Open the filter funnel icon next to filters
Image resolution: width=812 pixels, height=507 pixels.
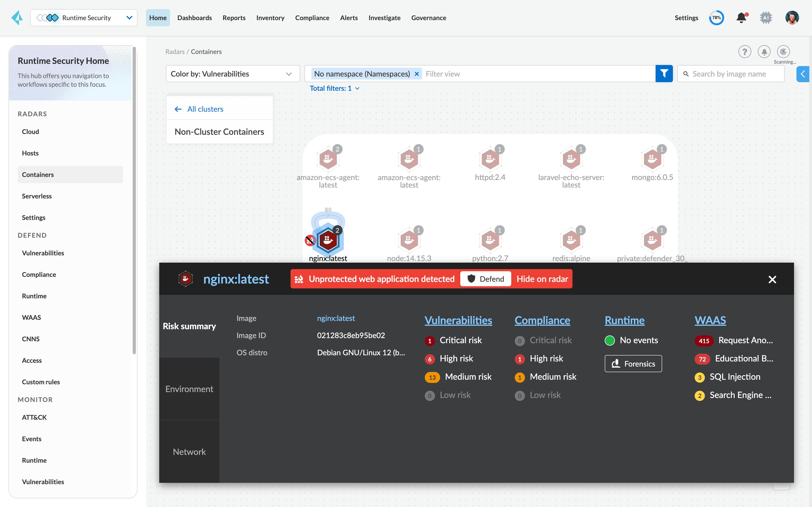click(x=664, y=73)
